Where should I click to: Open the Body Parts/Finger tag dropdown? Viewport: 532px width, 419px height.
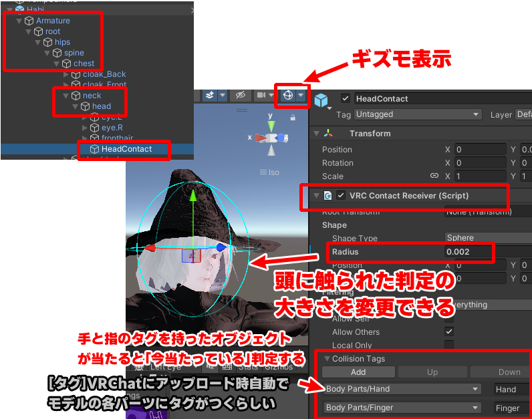pos(402,408)
